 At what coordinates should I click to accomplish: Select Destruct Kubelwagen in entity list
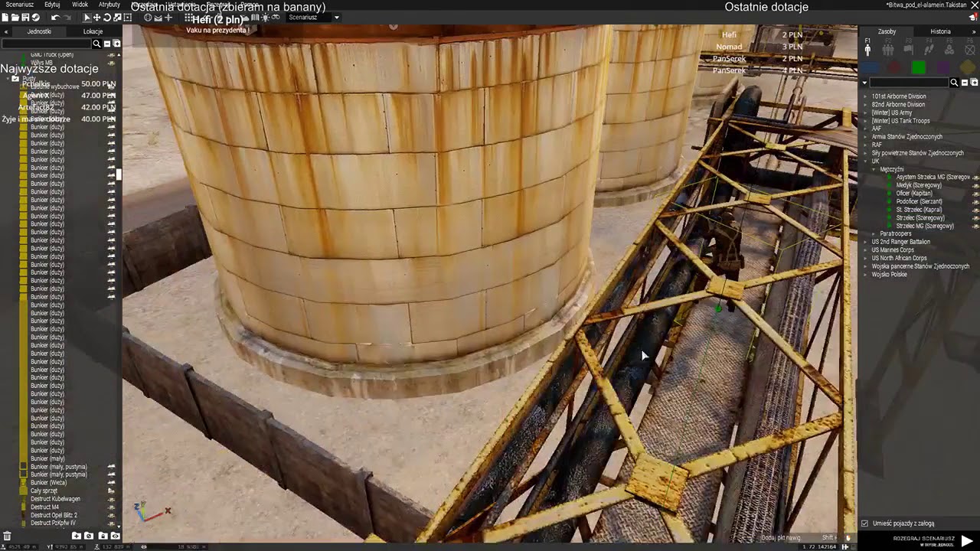point(55,499)
